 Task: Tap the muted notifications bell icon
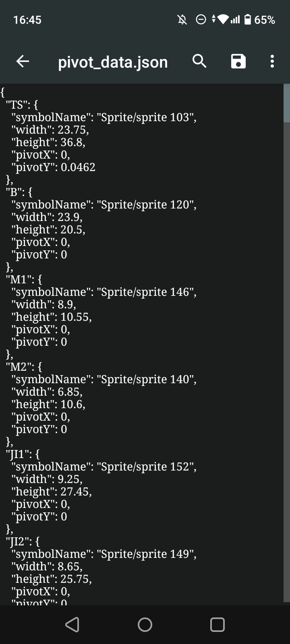point(182,19)
